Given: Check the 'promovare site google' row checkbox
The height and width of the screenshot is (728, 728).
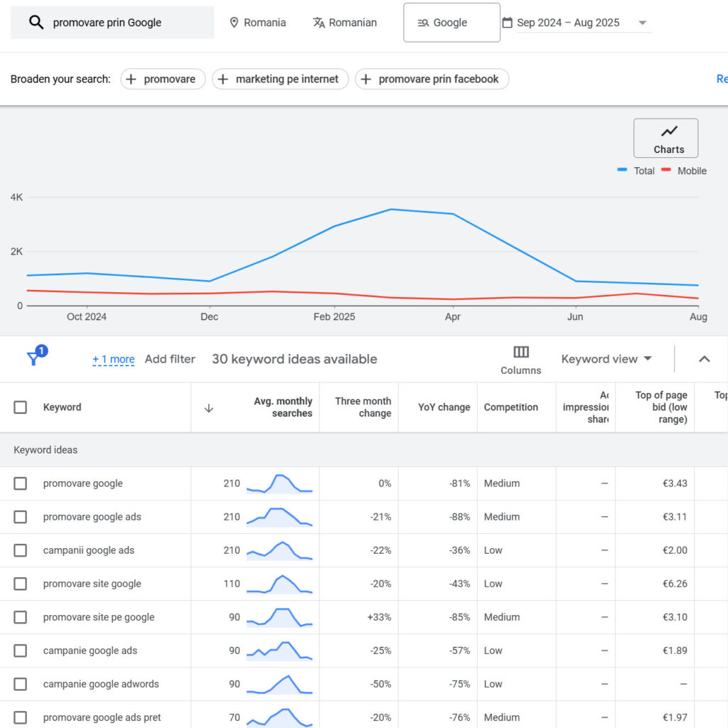Looking at the screenshot, I should pyautogui.click(x=21, y=584).
